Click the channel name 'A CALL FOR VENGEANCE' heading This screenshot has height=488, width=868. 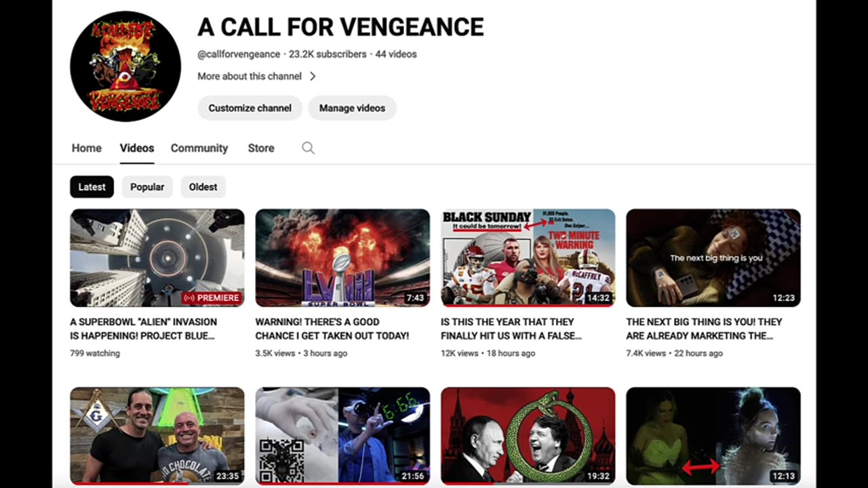tap(340, 27)
